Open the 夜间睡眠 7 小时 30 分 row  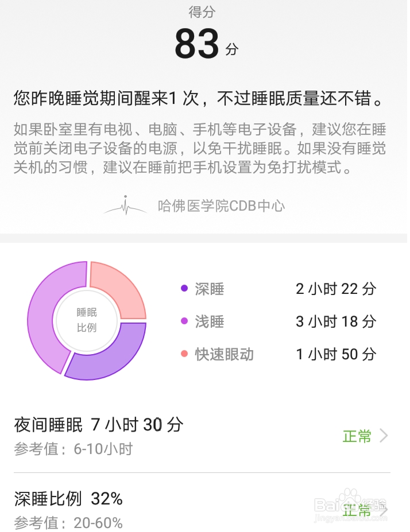pyautogui.click(x=202, y=436)
